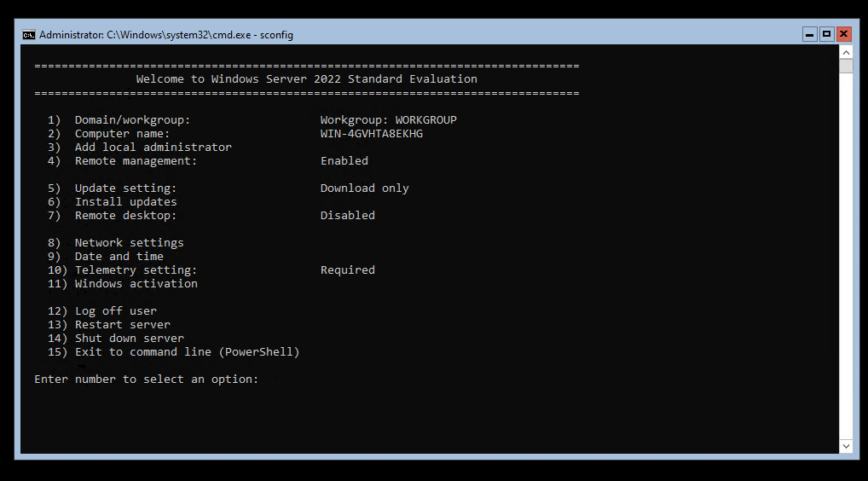
Task: Maximize the sconfig command window
Action: 826,34
